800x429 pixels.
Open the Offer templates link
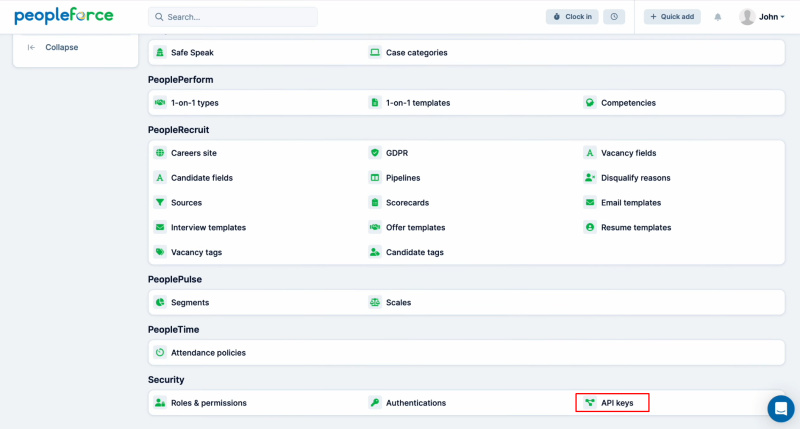415,228
